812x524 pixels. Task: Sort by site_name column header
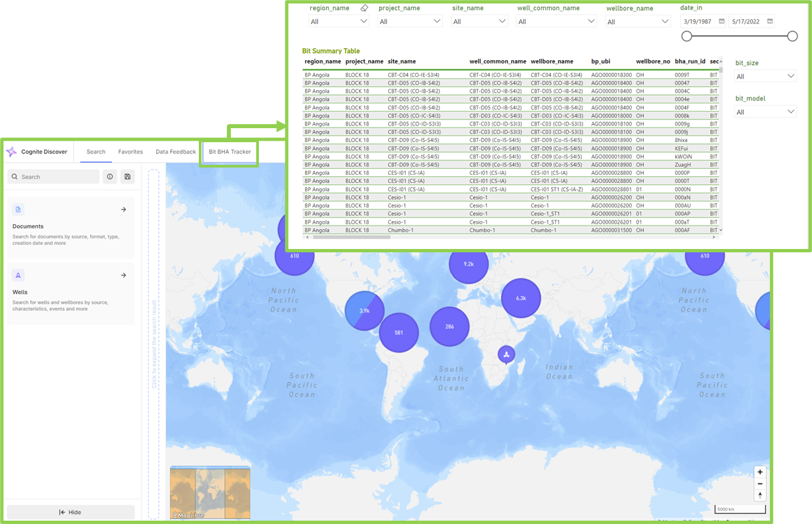point(402,61)
